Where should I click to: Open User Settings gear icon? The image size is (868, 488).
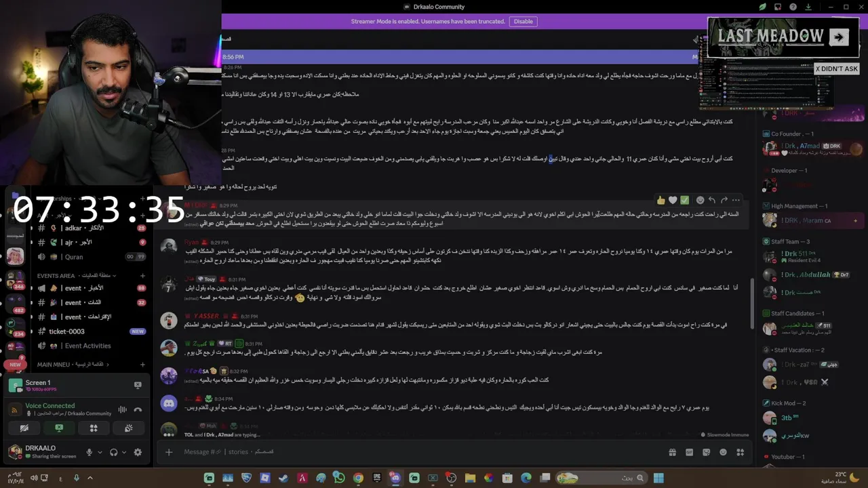pos(138,452)
